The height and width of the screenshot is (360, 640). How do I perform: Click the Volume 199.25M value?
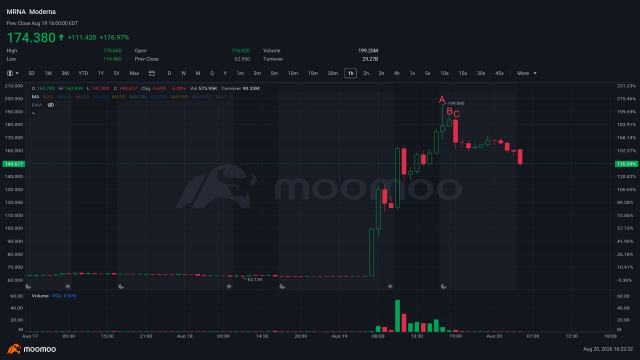[368, 51]
